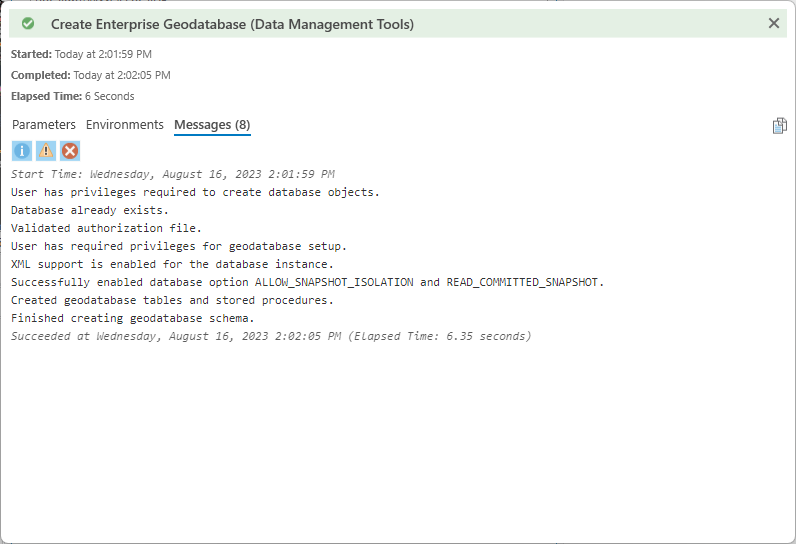Copy messages using the clipboard icon

click(779, 126)
